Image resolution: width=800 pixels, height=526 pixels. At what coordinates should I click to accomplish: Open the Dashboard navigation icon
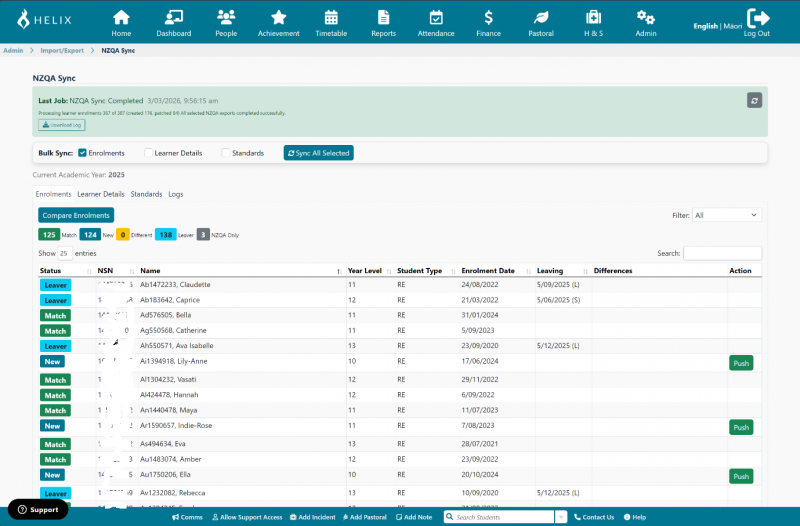pyautogui.click(x=173, y=18)
